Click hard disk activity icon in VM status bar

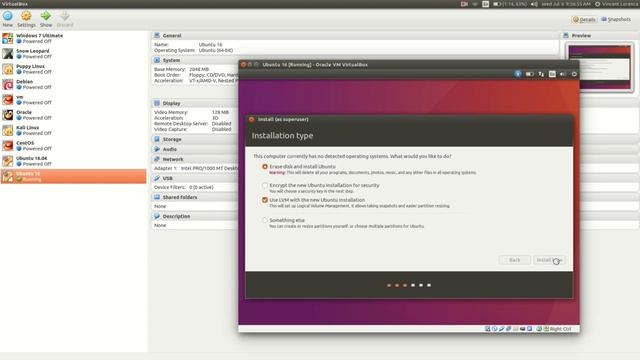point(487,329)
